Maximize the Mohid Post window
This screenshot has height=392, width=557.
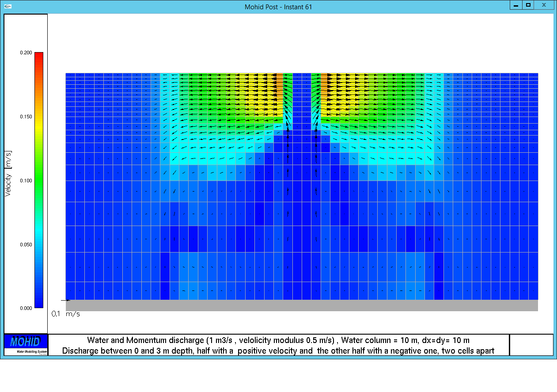528,5
